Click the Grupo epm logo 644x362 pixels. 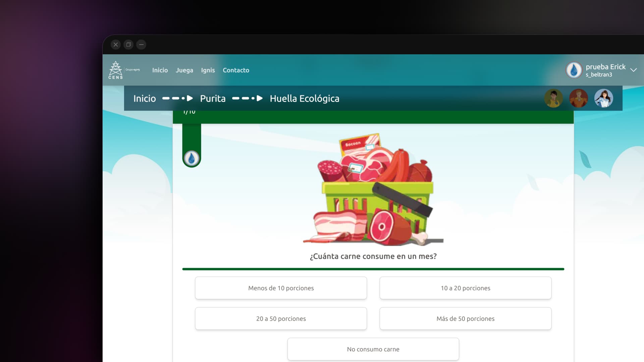click(x=133, y=70)
